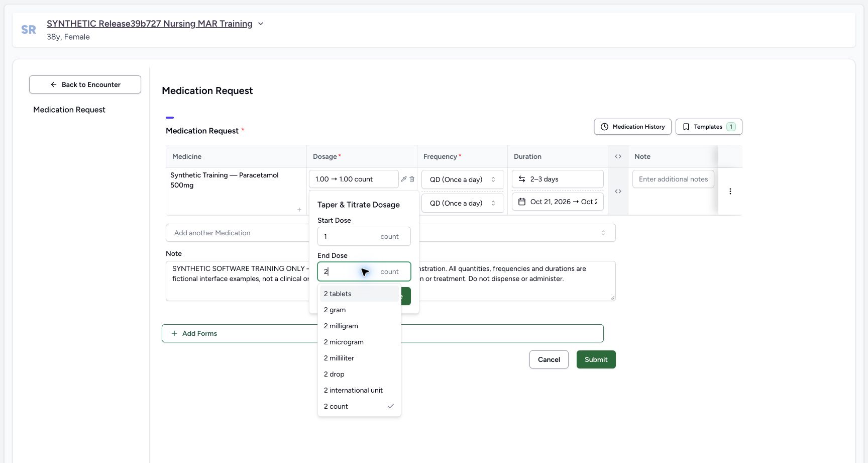
Task: Select the '2 drop' unit option
Action: point(359,374)
